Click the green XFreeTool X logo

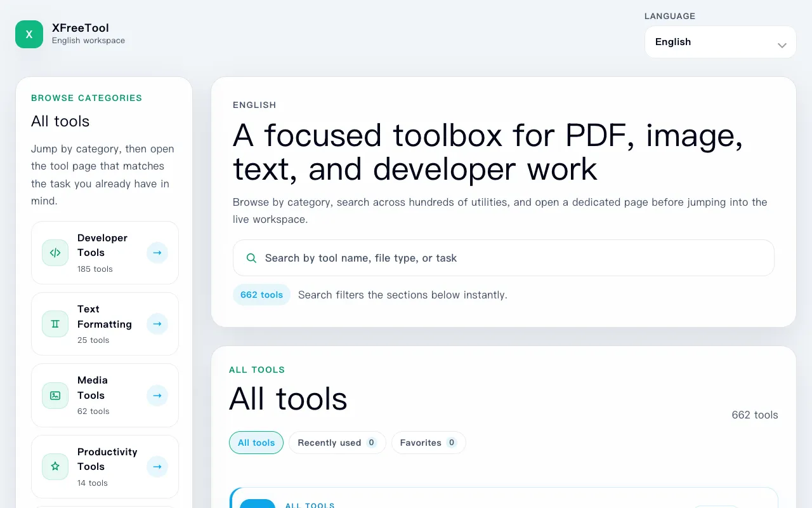click(29, 34)
